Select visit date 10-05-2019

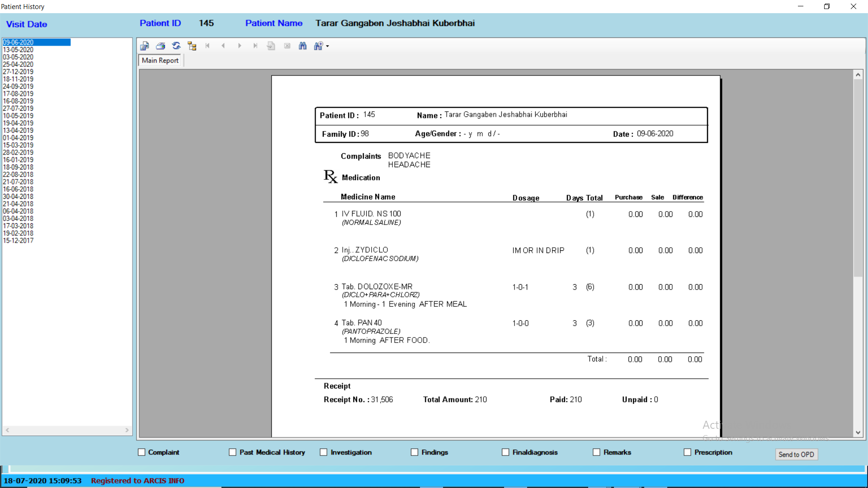point(19,116)
